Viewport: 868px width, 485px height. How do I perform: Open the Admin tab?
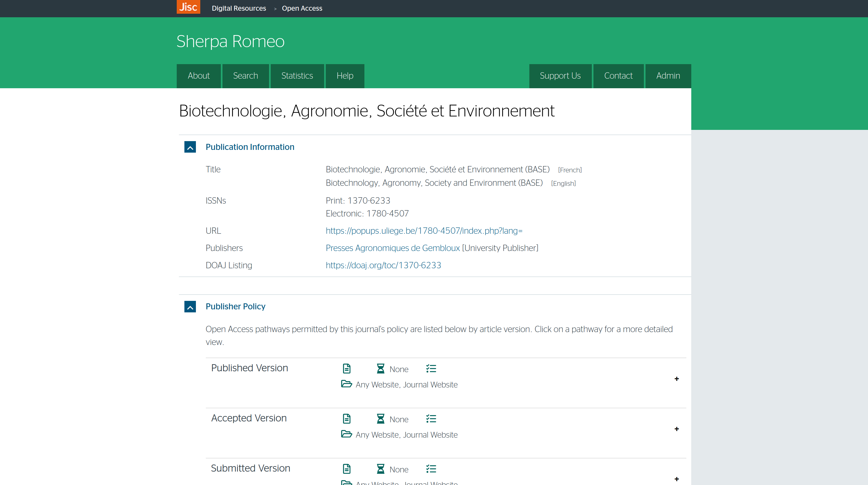668,76
